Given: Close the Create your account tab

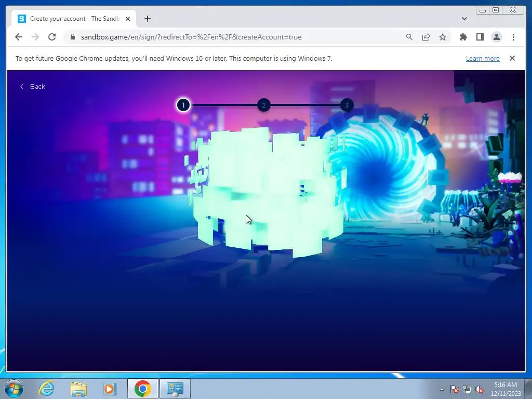Looking at the screenshot, I should point(128,19).
